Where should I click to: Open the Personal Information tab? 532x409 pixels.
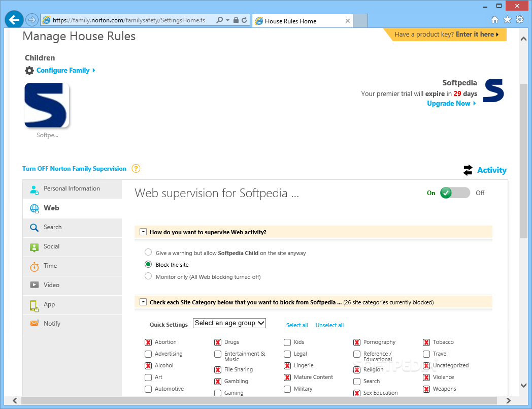pyautogui.click(x=72, y=189)
